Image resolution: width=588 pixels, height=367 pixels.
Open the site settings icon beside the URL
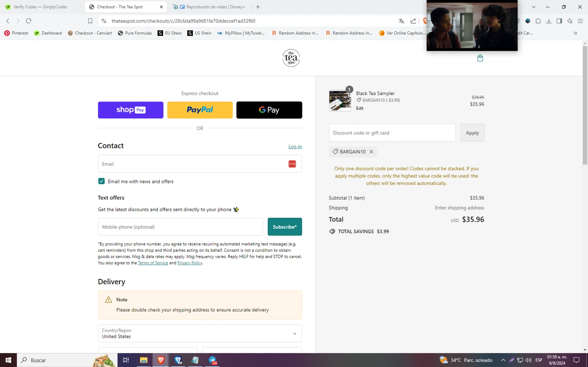tap(104, 21)
